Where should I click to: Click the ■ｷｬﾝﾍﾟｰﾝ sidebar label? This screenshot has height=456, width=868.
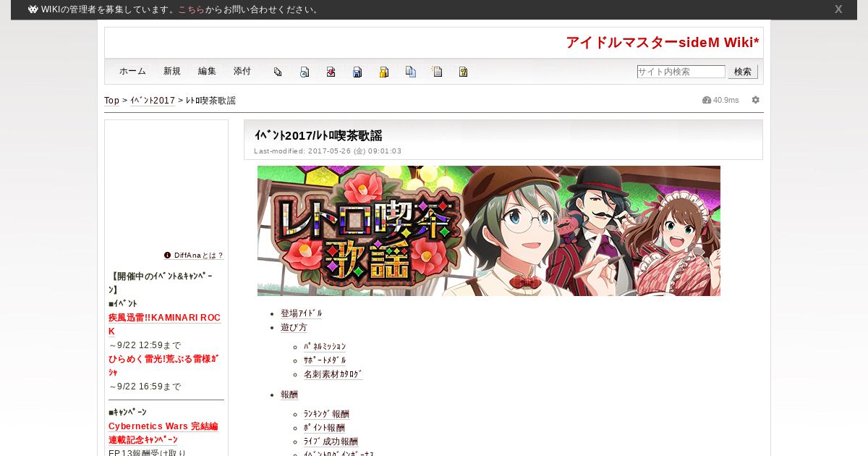tap(127, 412)
